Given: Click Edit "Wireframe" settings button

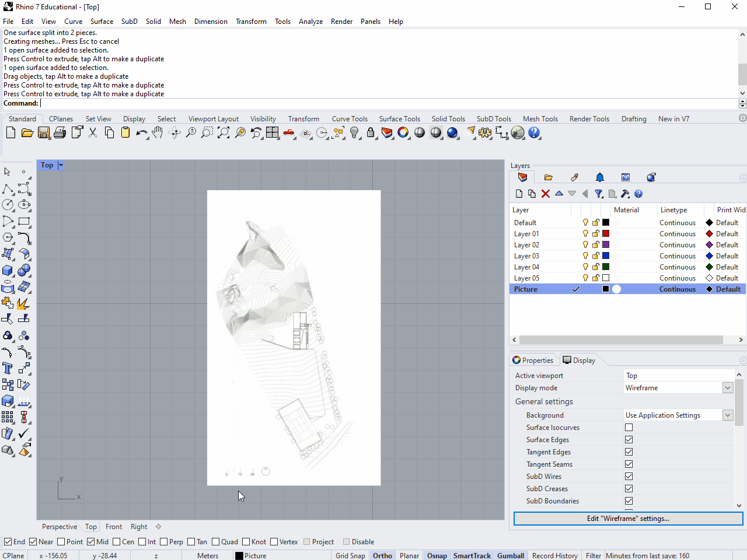Looking at the screenshot, I should [x=628, y=519].
